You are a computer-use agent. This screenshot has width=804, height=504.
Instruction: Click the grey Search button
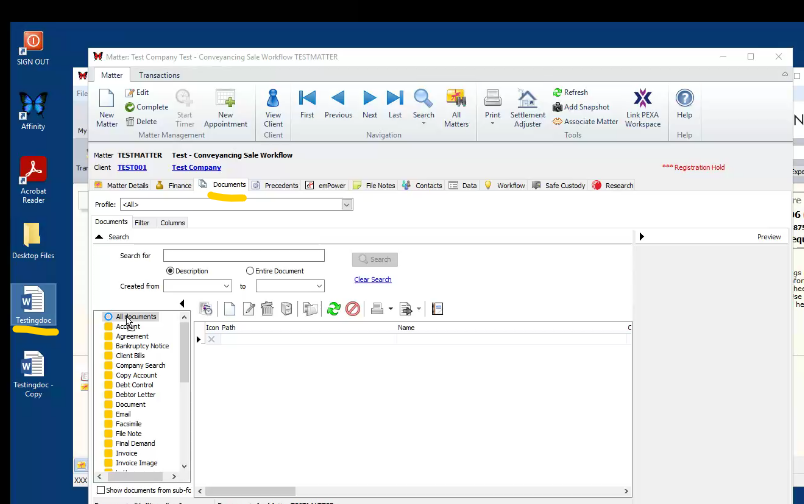(375, 259)
